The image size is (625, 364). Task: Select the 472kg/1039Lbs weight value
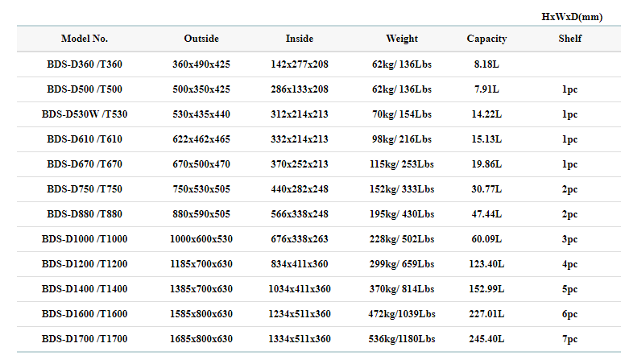click(402, 314)
